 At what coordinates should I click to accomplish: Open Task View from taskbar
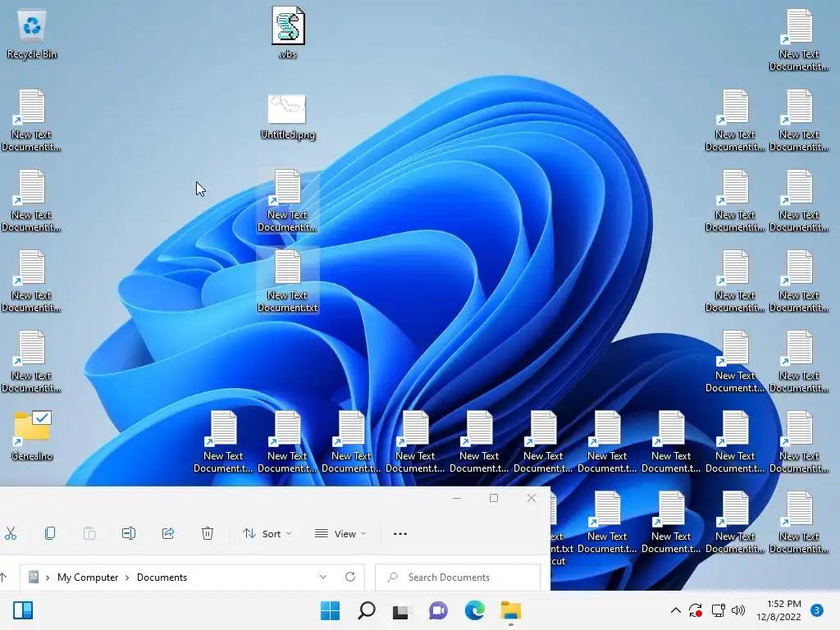tap(400, 611)
